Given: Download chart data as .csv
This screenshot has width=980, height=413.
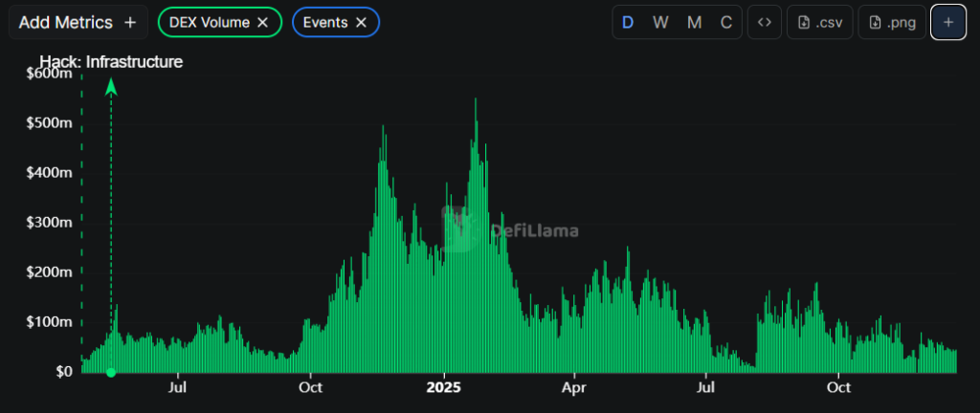Looking at the screenshot, I should pyautogui.click(x=820, y=22).
